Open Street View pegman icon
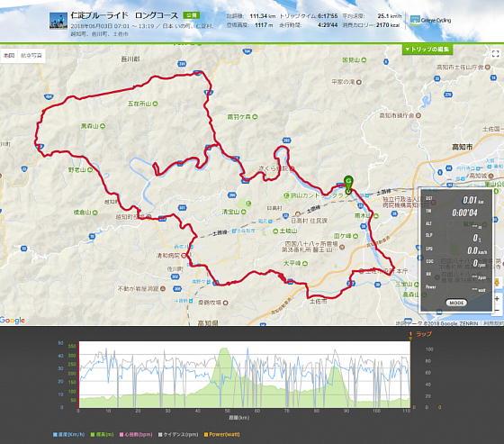 [497, 283]
